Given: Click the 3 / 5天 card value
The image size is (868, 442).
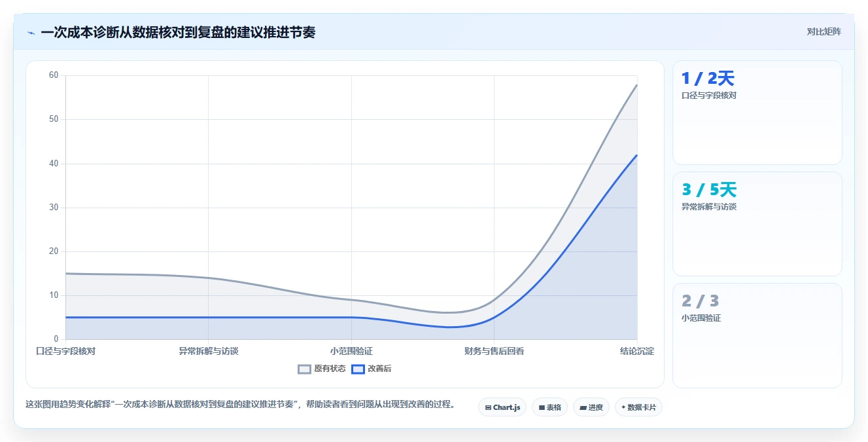Looking at the screenshot, I should [x=709, y=190].
